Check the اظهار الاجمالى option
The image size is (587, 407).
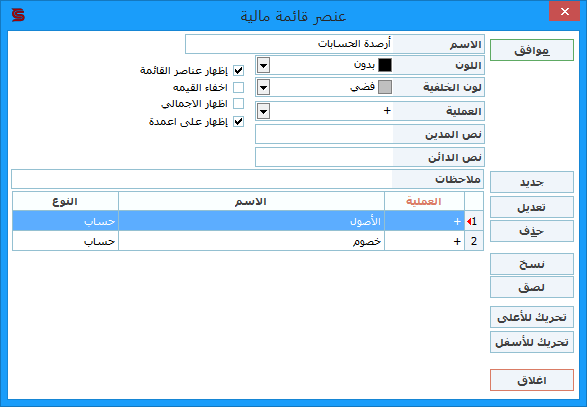coord(238,103)
